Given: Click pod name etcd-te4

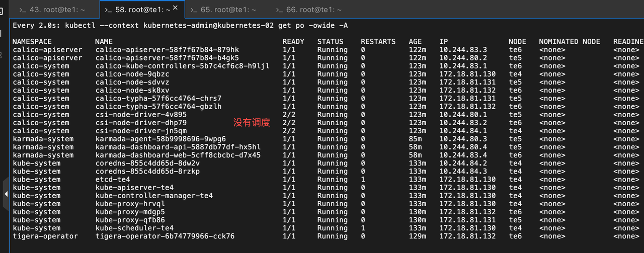Looking at the screenshot, I should pos(113,179).
